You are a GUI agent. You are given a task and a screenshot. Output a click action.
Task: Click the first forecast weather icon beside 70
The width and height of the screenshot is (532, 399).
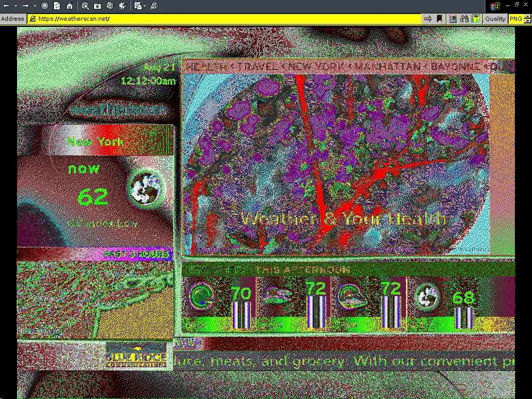click(201, 296)
